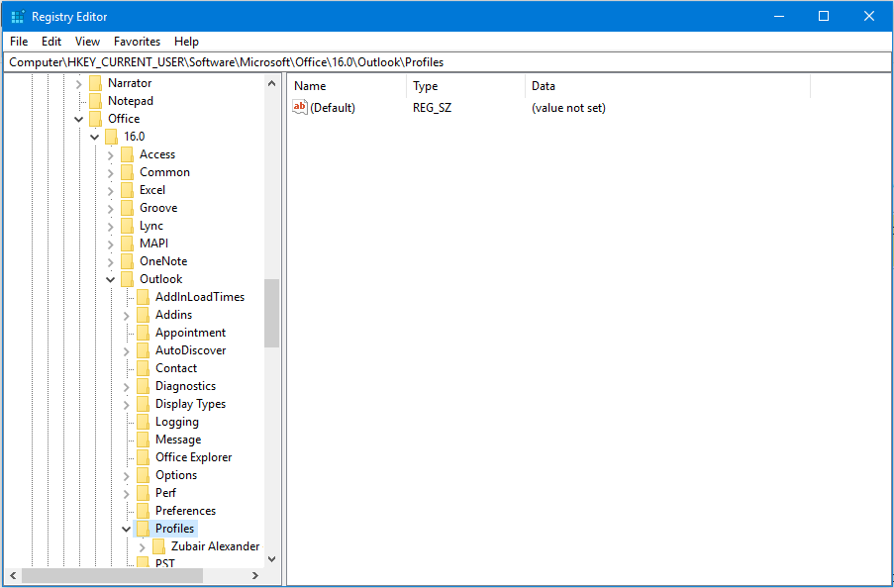Click the Diagnostics folder icon
Screen dimensions: 894x588
(x=144, y=386)
